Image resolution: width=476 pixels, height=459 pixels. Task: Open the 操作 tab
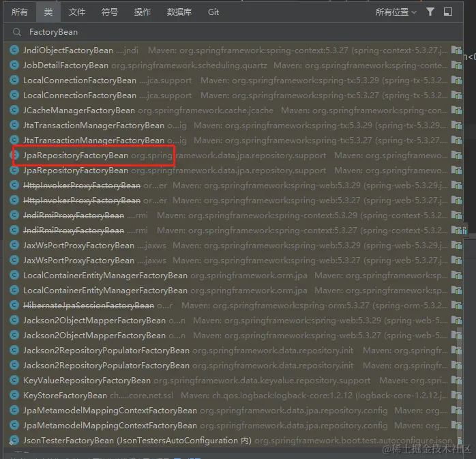coord(143,12)
